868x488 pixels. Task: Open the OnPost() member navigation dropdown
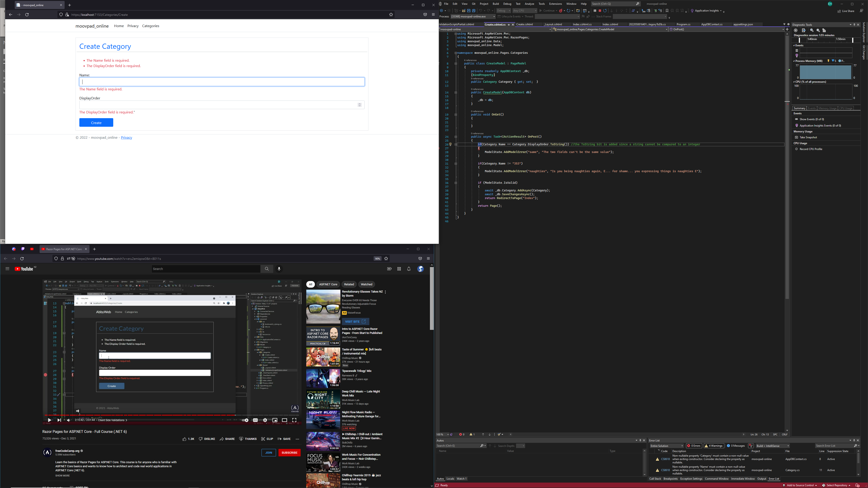[726, 29]
